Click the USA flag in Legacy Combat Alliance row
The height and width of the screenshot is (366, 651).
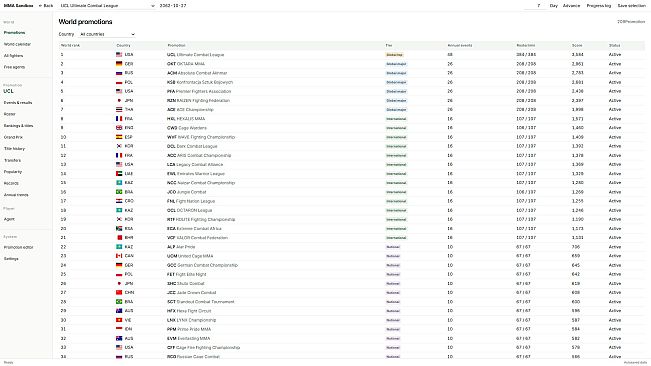pos(119,164)
